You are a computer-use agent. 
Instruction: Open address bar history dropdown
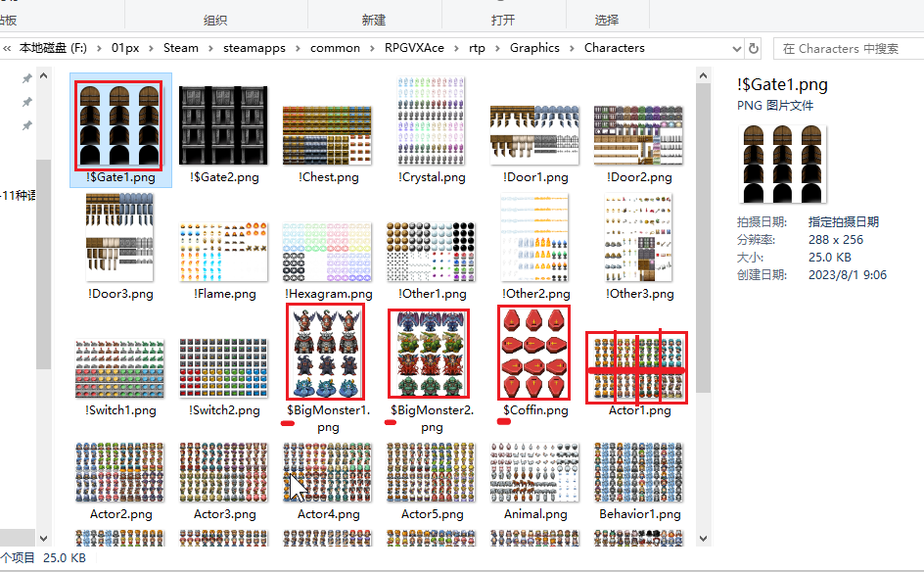(x=737, y=48)
